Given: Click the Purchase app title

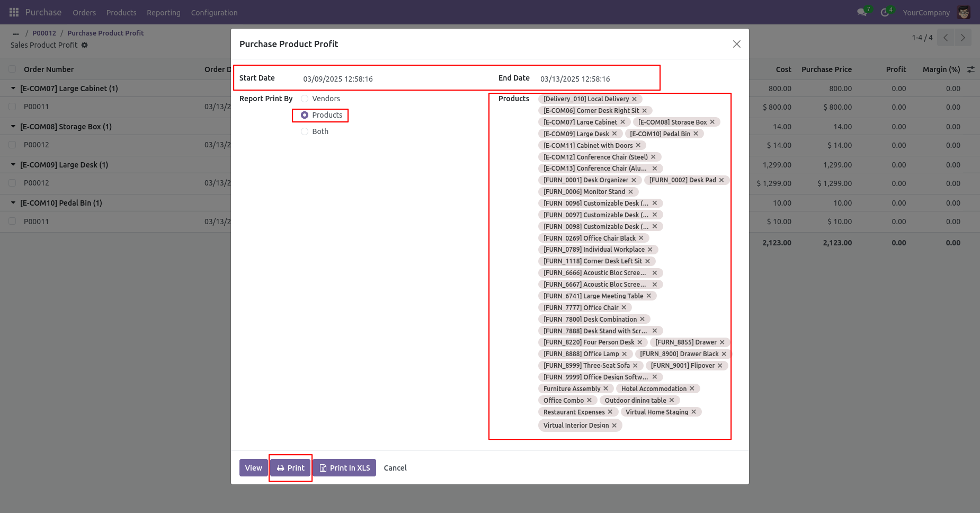Looking at the screenshot, I should pyautogui.click(x=43, y=12).
